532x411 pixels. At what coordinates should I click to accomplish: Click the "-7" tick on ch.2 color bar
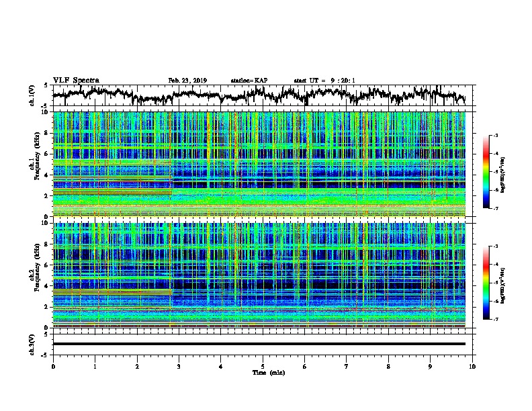[495, 320]
